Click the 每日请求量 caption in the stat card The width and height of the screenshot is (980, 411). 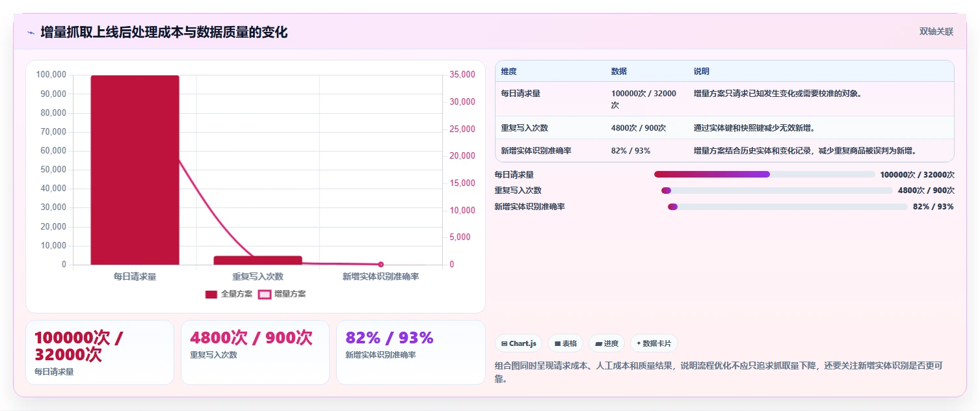click(x=54, y=372)
